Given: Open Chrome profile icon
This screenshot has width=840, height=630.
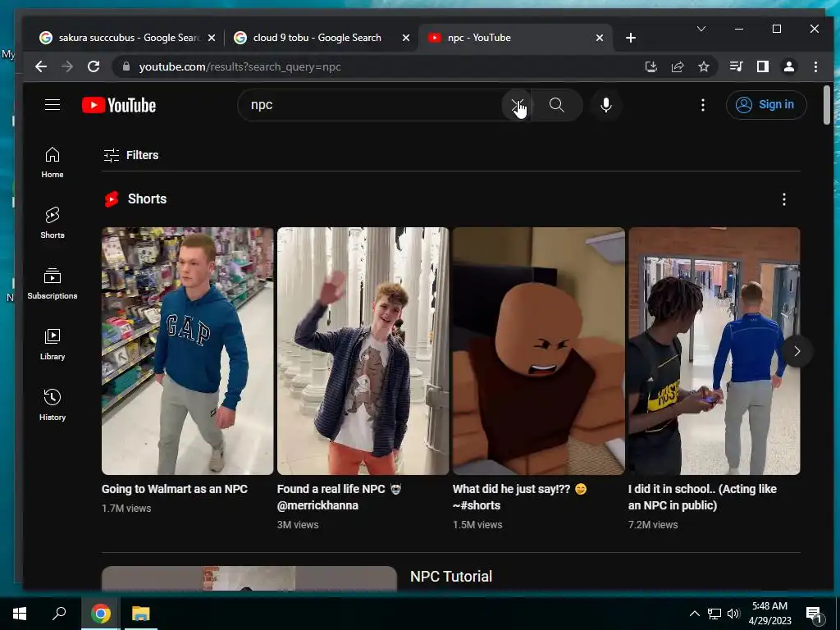Looking at the screenshot, I should coord(789,67).
